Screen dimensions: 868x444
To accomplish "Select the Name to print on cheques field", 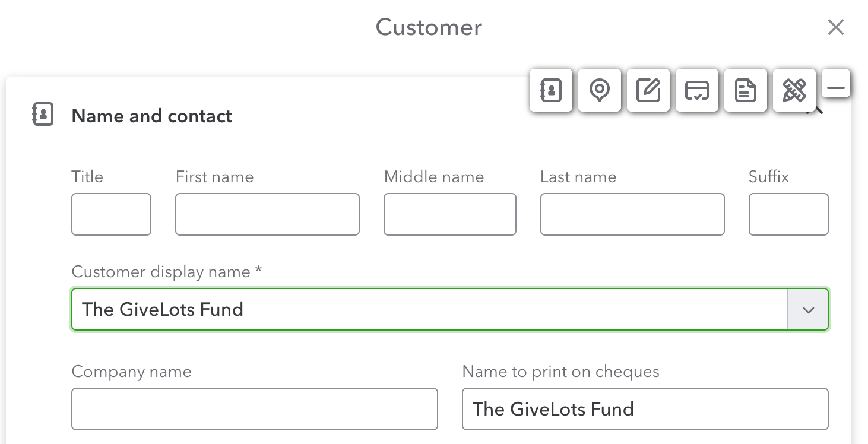I will tap(645, 408).
